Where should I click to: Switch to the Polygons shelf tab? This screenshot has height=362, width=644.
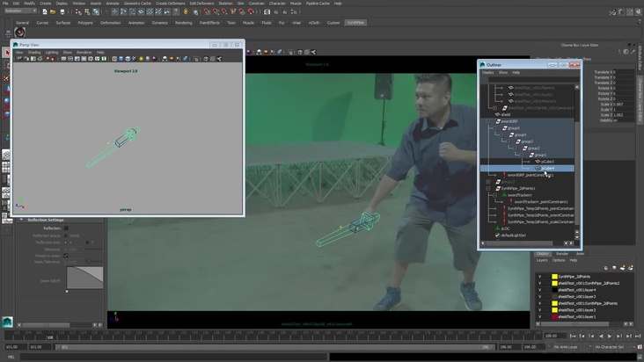(85, 23)
